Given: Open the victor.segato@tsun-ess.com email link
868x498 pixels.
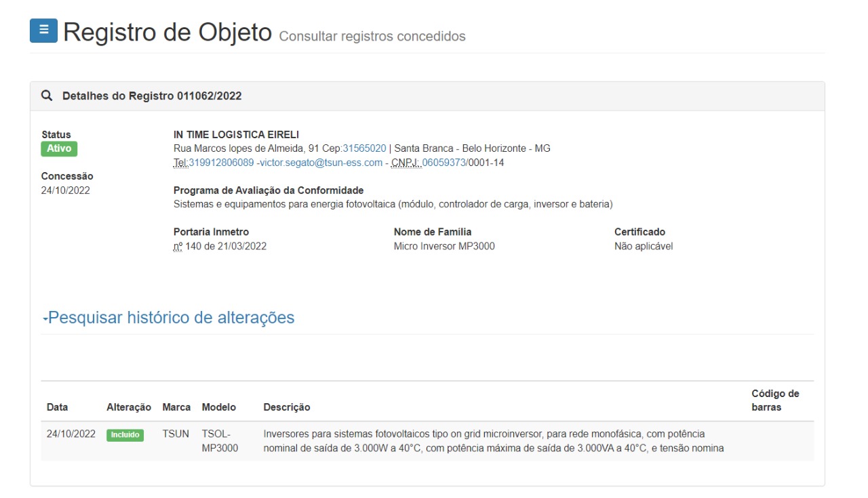Looking at the screenshot, I should (x=321, y=163).
